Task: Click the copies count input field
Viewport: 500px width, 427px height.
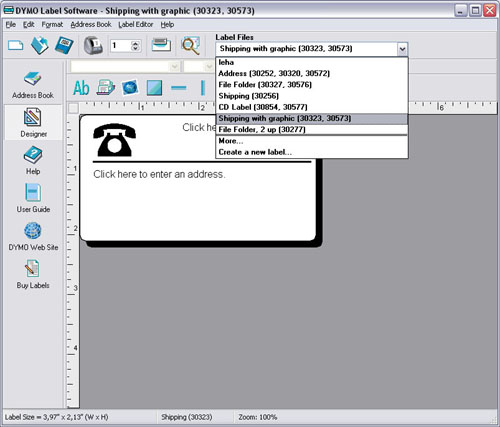Action: (121, 46)
